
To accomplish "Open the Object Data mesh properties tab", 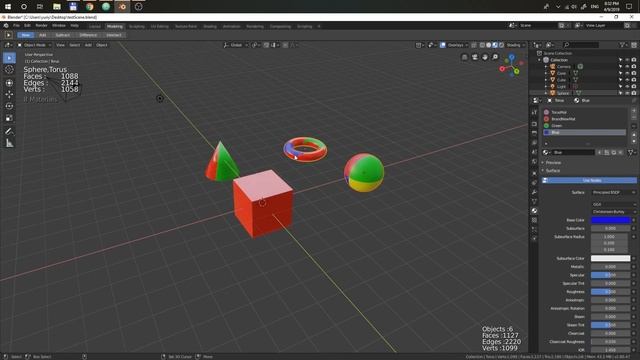I will pyautogui.click(x=534, y=202).
